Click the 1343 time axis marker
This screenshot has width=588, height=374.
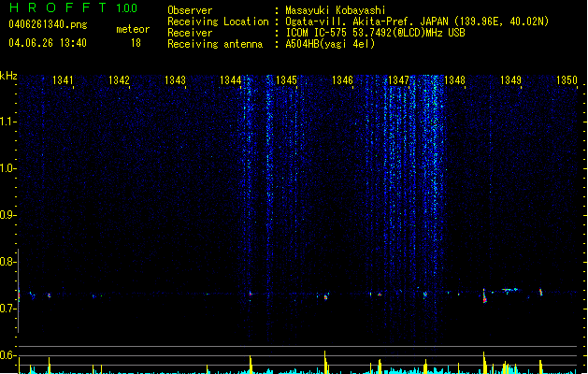pyautogui.click(x=175, y=80)
